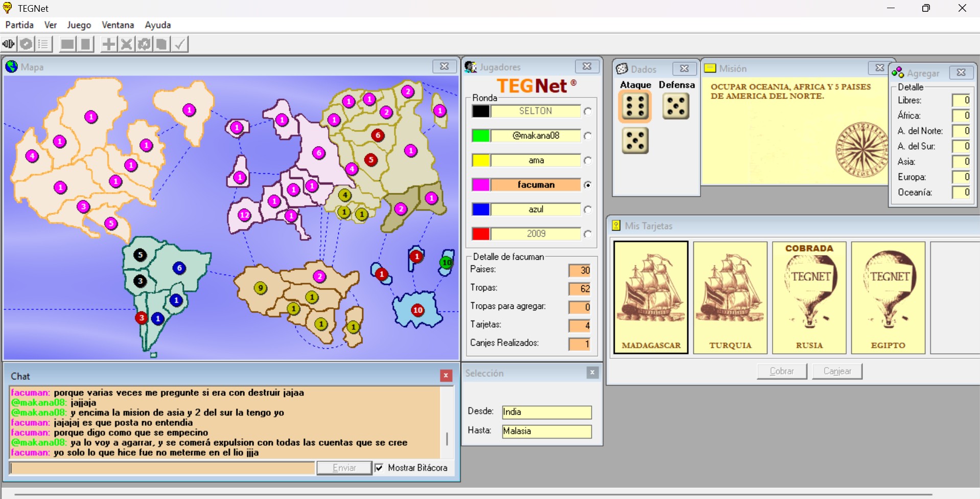
Task: Click the Defensa die in Dados panel
Action: pos(675,106)
